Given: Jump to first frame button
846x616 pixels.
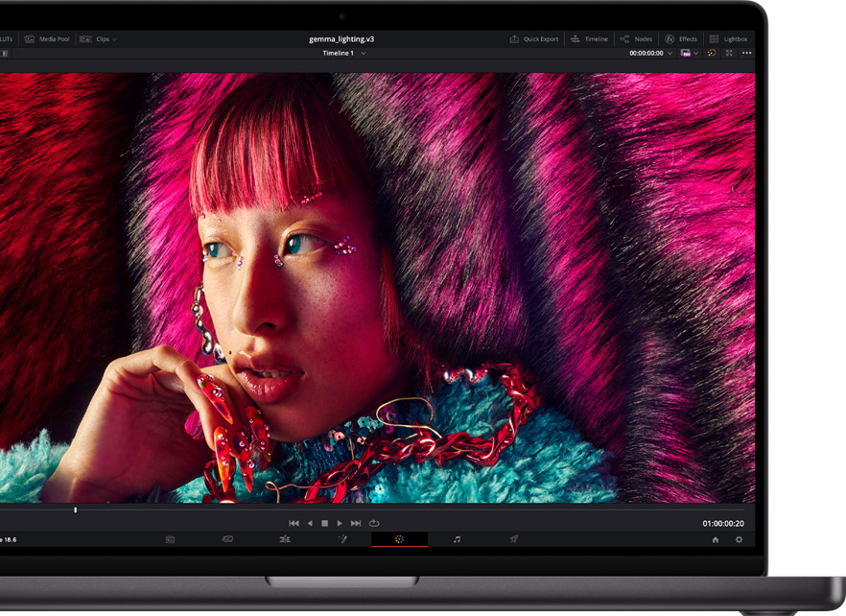Looking at the screenshot, I should click(294, 523).
